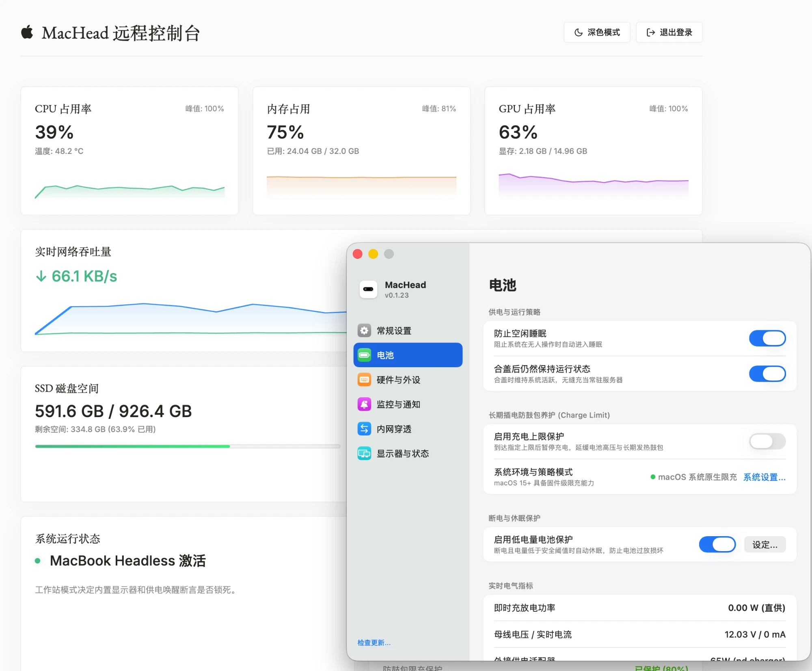Screen dimensions: 812x671
Task: Click the teal display icon for 显示器与状态
Action: tap(364, 453)
